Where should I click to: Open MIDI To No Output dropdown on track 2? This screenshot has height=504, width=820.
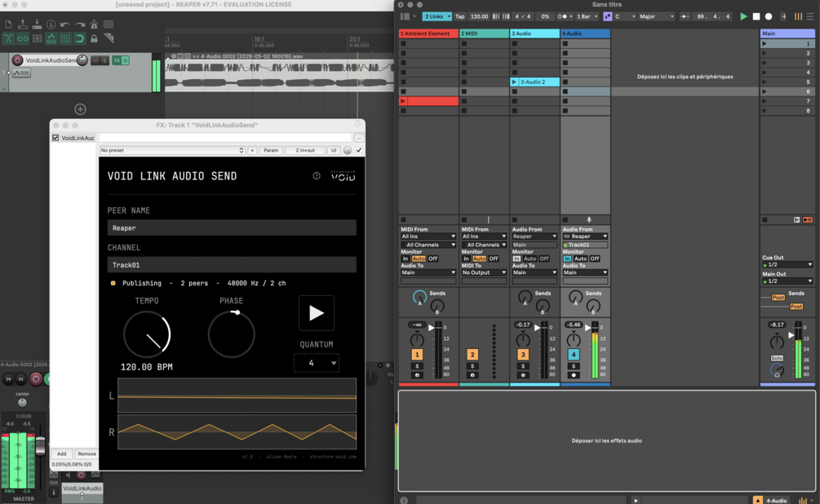point(484,272)
